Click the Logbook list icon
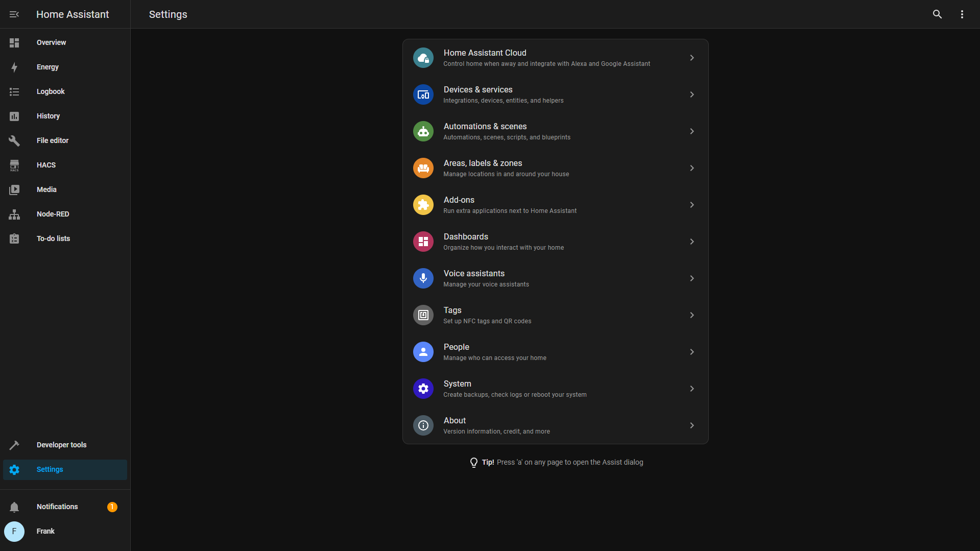 coord(14,92)
